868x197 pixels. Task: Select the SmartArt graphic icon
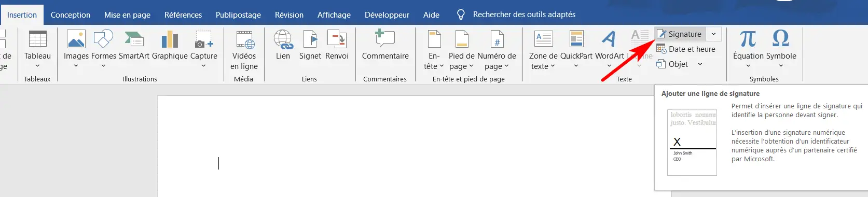[134, 39]
